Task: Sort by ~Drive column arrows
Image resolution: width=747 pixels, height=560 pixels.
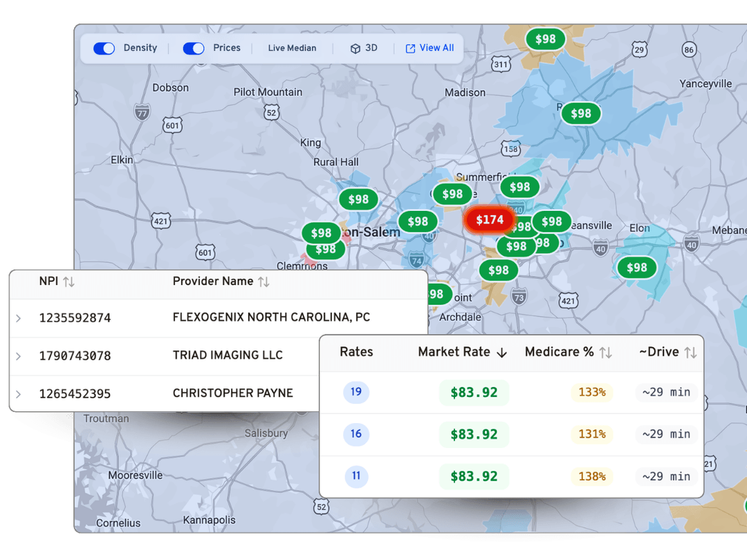Action: pyautogui.click(x=690, y=353)
